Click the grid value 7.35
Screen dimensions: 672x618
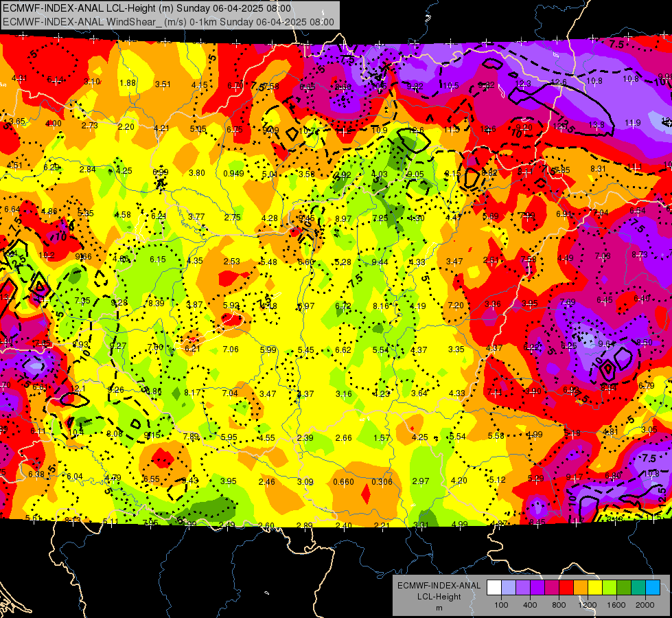82,300
